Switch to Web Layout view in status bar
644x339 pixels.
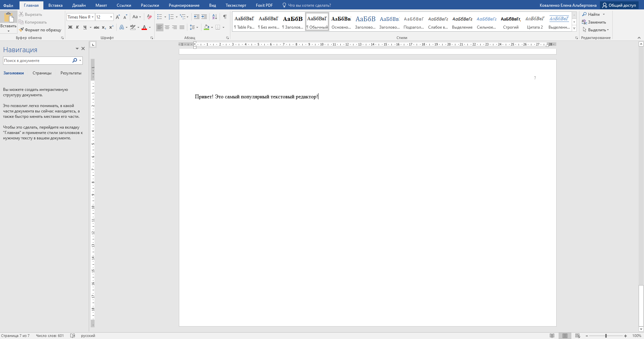pyautogui.click(x=577, y=336)
